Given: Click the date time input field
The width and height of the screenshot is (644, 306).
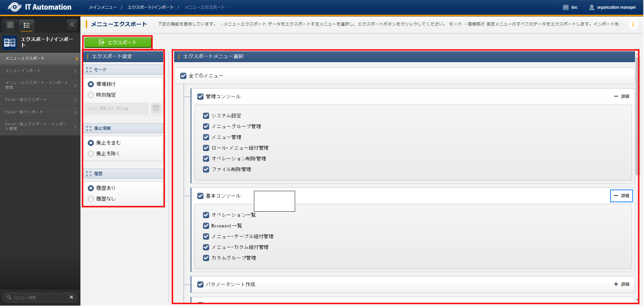Looking at the screenshot, I should click(x=116, y=108).
